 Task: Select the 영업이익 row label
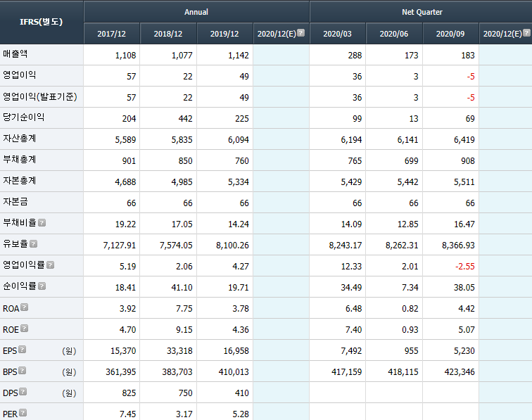click(19, 75)
